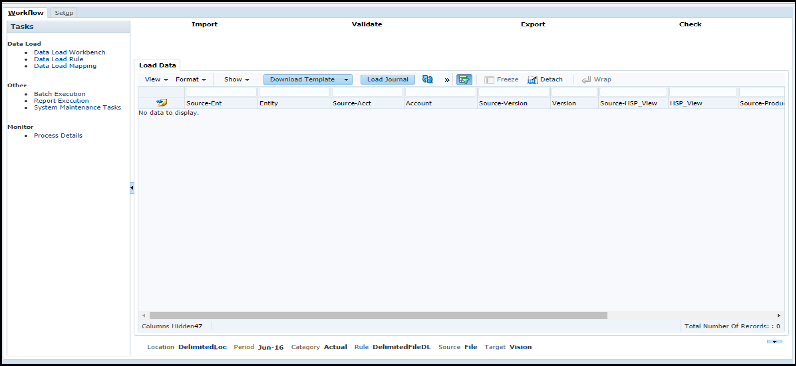Click the Vision target value
Screen dimensions: 796x366
(521, 347)
